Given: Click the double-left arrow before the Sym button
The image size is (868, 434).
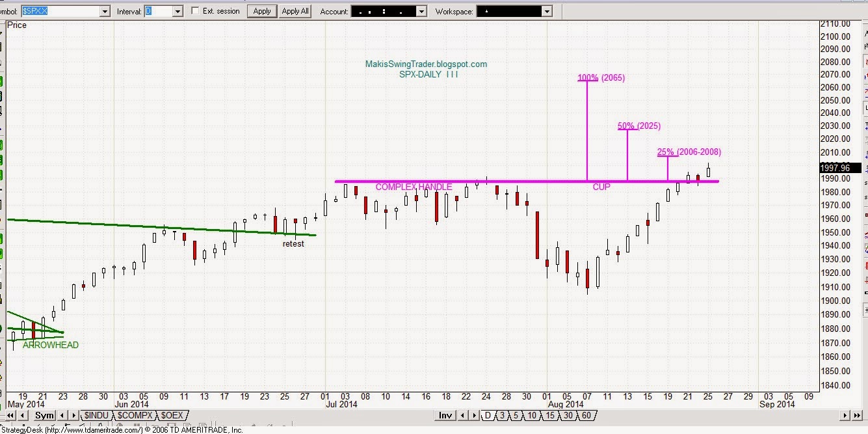Looking at the screenshot, I should [x=10, y=415].
